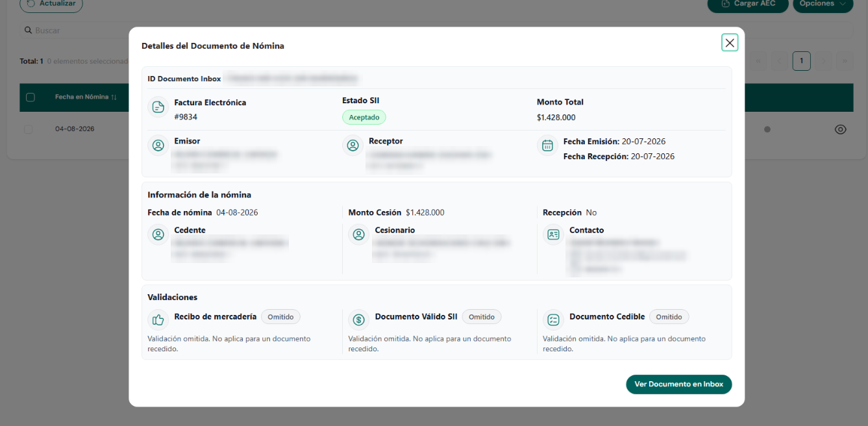Click the next page arrow in pagination
Image resolution: width=868 pixels, height=426 pixels.
pyautogui.click(x=823, y=61)
